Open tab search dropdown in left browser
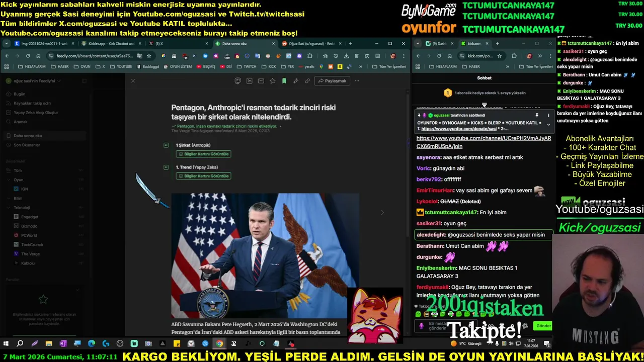 (6, 44)
